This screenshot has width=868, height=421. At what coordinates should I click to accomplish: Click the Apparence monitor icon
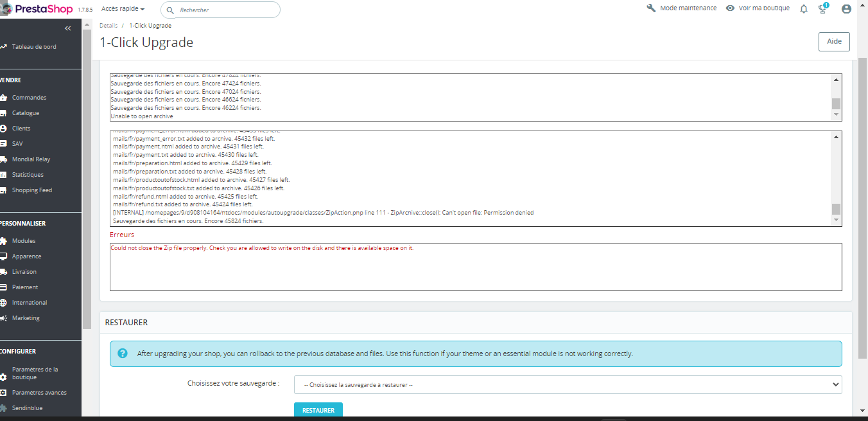click(x=3, y=256)
